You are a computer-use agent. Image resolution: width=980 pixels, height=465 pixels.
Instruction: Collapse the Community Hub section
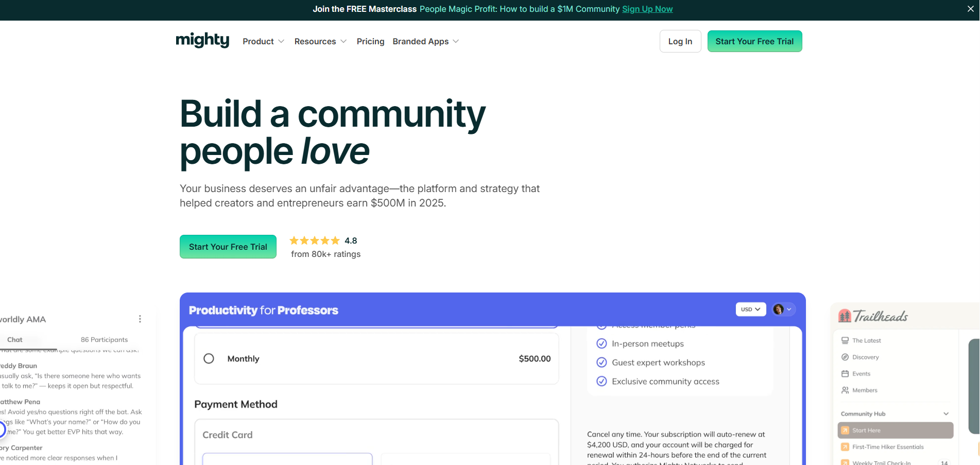(x=946, y=414)
